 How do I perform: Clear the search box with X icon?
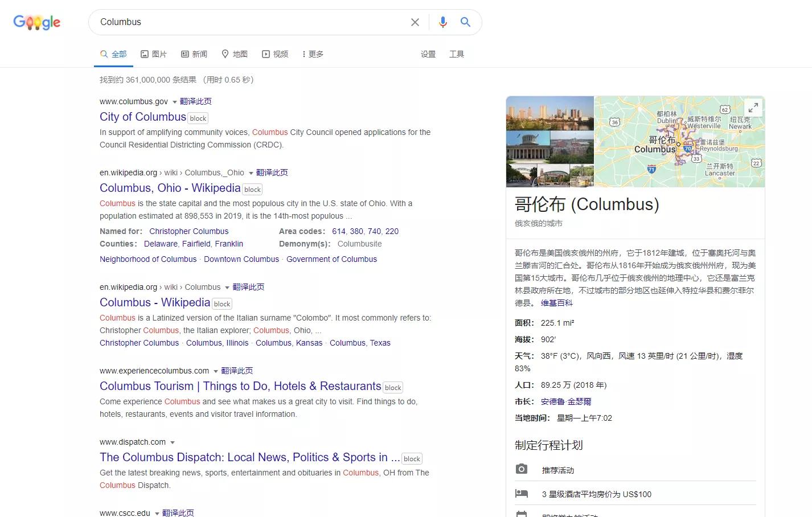(415, 22)
